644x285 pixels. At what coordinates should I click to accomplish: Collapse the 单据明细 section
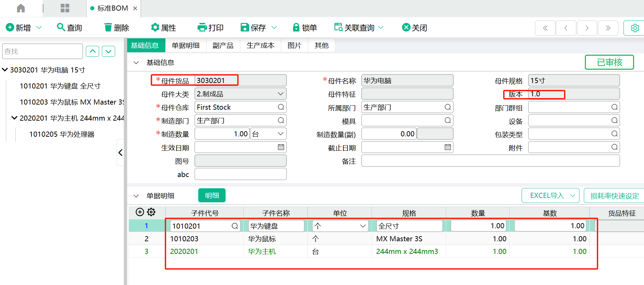pyautogui.click(x=136, y=196)
